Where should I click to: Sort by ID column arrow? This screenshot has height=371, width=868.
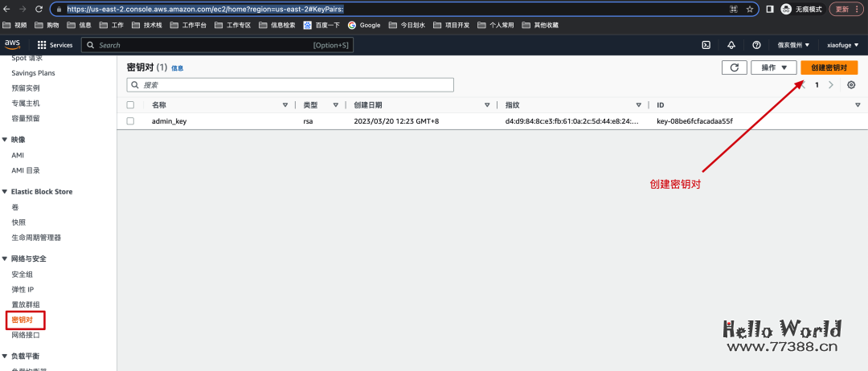coord(858,105)
